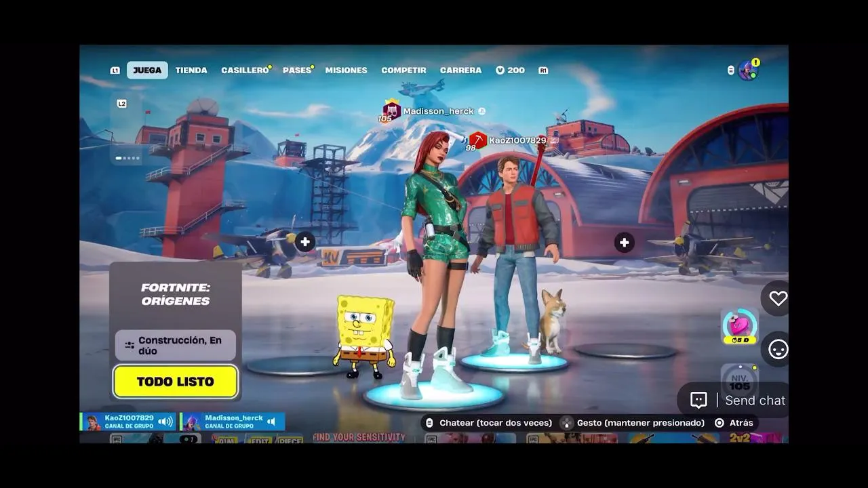The width and height of the screenshot is (868, 488).
Task: Open the pink heart 5 D reward icon
Action: (739, 327)
